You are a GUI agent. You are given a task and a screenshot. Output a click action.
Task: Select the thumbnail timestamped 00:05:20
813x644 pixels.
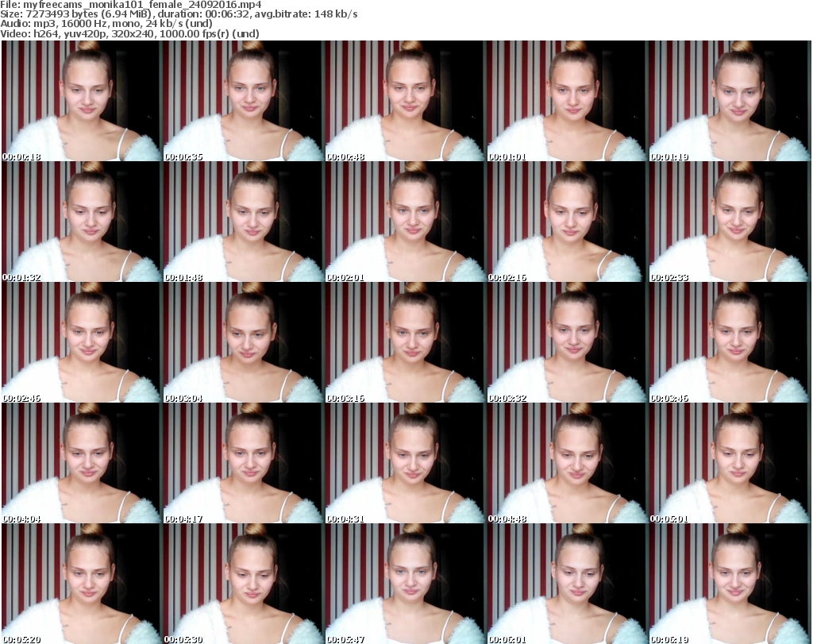(x=81, y=584)
